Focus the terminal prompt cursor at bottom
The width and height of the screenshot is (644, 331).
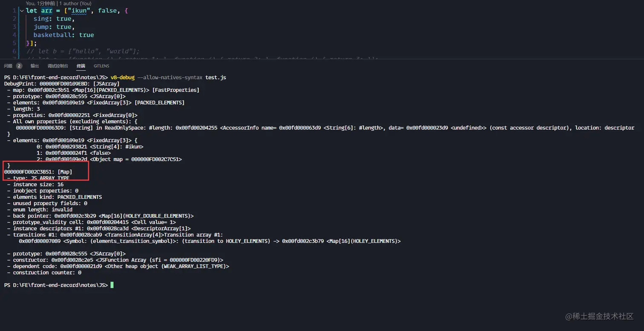pos(112,285)
